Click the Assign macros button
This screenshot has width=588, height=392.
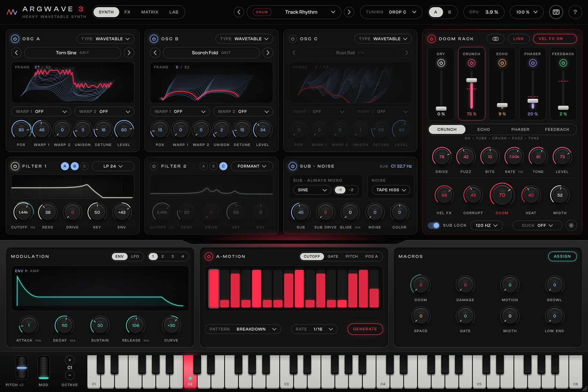point(562,256)
